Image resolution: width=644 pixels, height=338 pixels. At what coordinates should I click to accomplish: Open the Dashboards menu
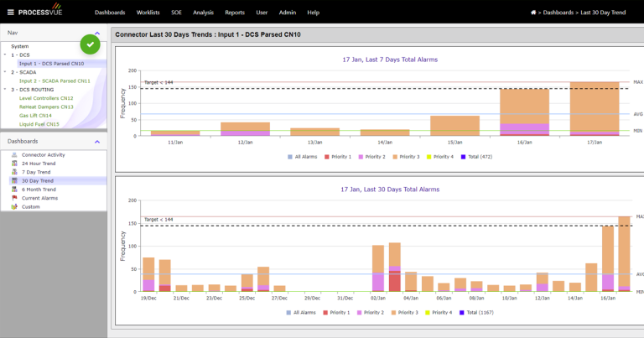point(110,13)
